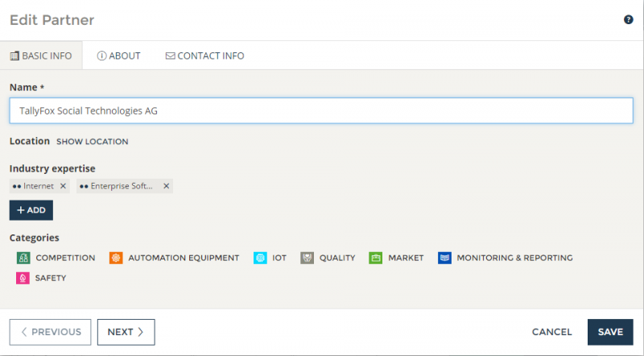Image resolution: width=644 pixels, height=356 pixels.
Task: Go back with the Previous button
Action: [x=51, y=332]
